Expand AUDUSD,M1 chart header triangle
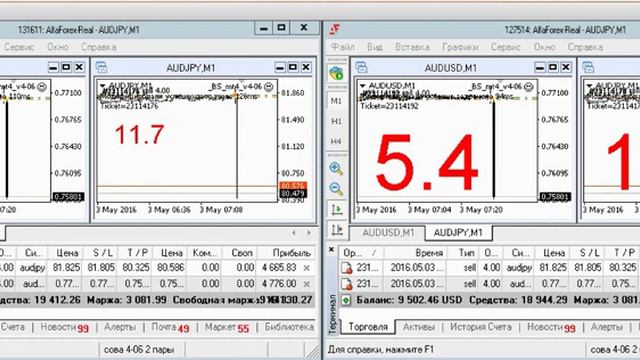640x360 pixels. pos(362,86)
